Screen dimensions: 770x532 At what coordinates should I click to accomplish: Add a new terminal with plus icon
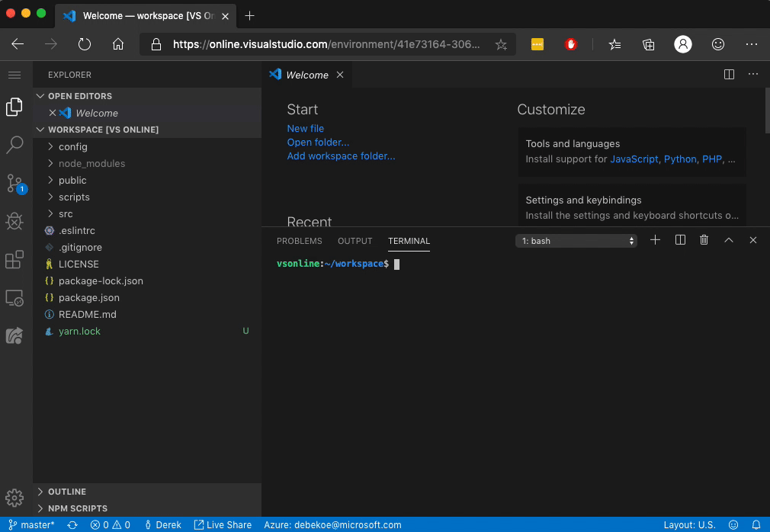point(655,240)
